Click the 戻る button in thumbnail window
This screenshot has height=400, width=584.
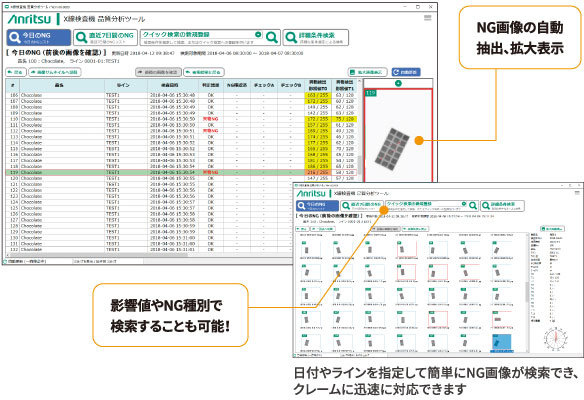coord(302,229)
